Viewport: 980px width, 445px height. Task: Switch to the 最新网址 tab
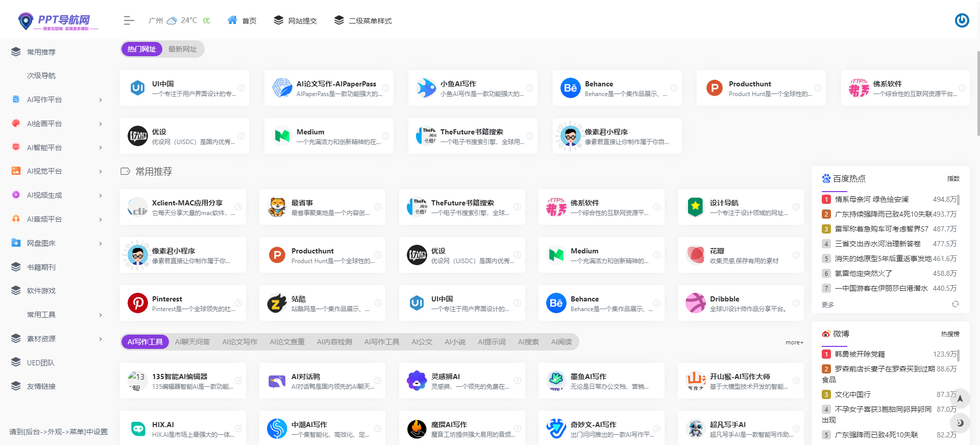coord(183,49)
